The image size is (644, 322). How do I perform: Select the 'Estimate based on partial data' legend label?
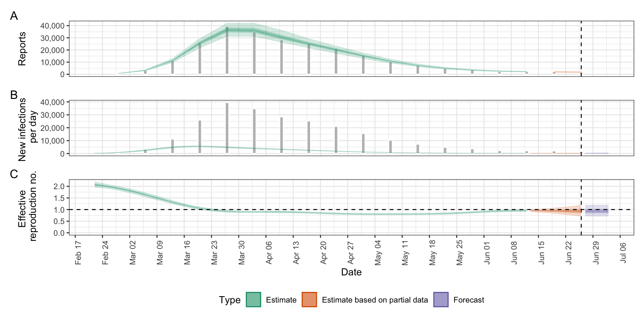(x=375, y=300)
